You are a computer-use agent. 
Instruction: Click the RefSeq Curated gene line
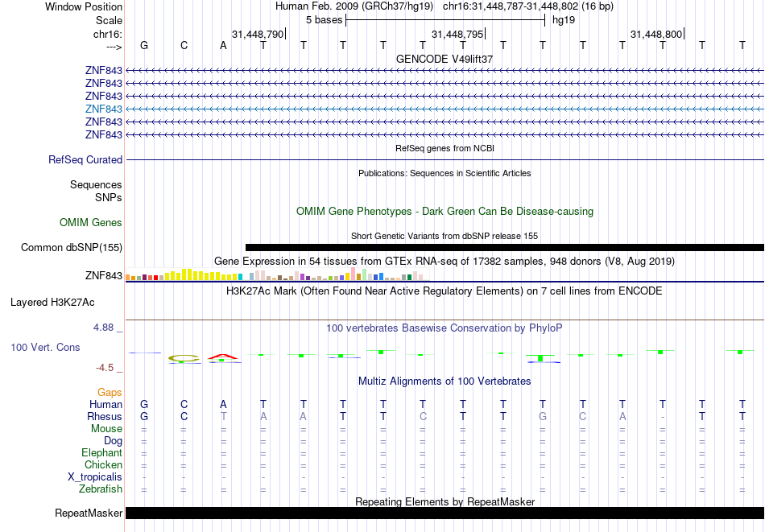pyautogui.click(x=445, y=159)
